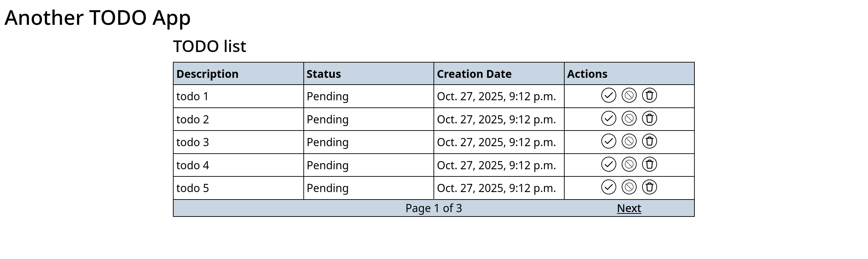Cancel todo 5 via prohibition icon

[x=629, y=187]
